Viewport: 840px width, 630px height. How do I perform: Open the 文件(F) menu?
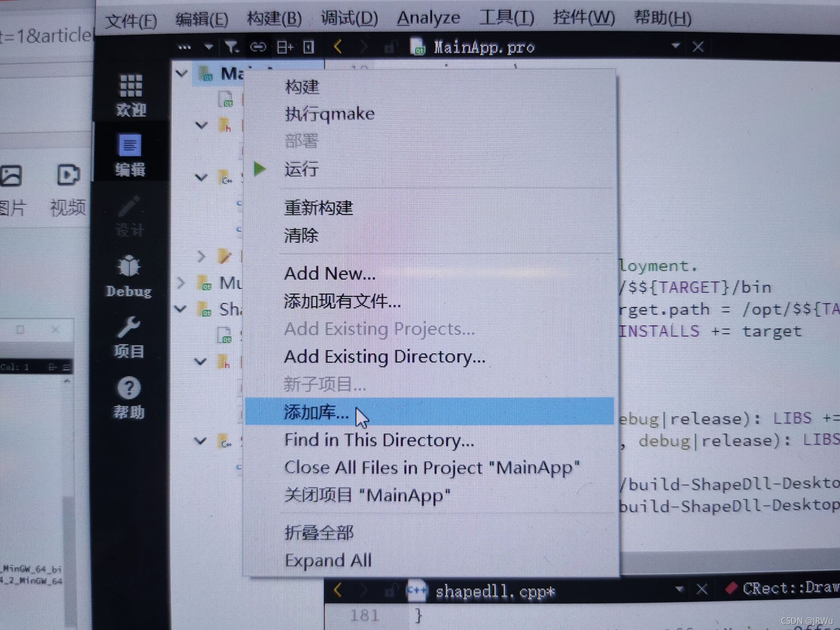point(131,21)
